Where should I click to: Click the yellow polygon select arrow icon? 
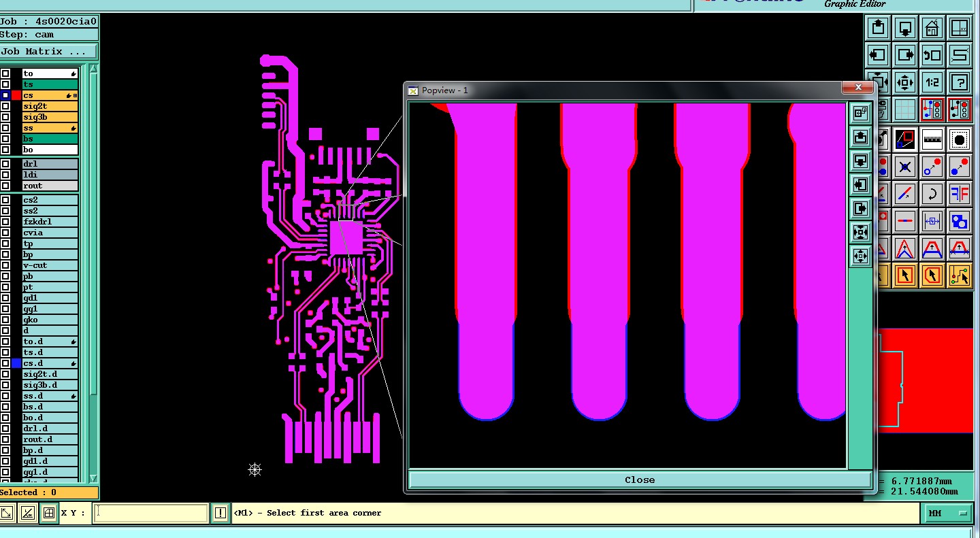click(x=932, y=275)
